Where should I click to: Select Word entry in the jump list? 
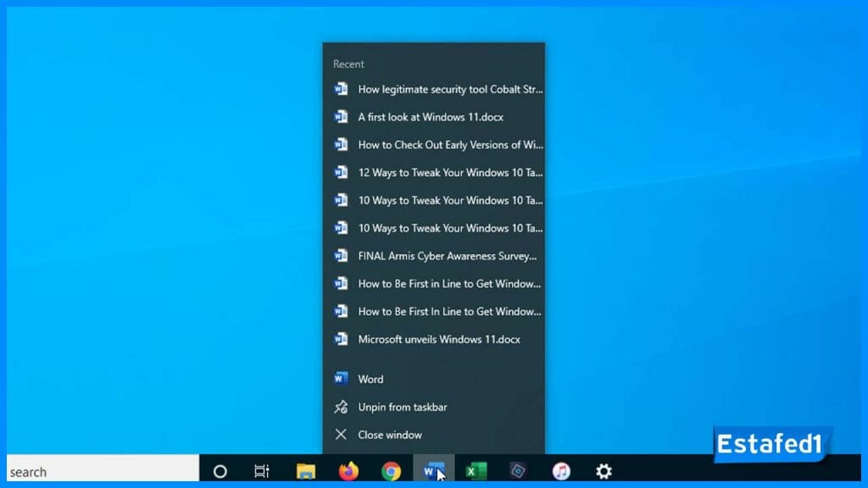[370, 380]
